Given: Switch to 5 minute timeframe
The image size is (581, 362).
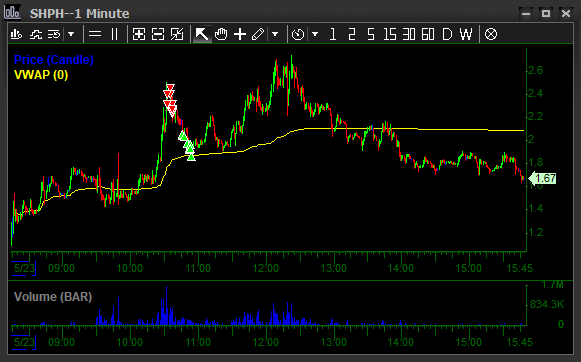Looking at the screenshot, I should tap(371, 34).
